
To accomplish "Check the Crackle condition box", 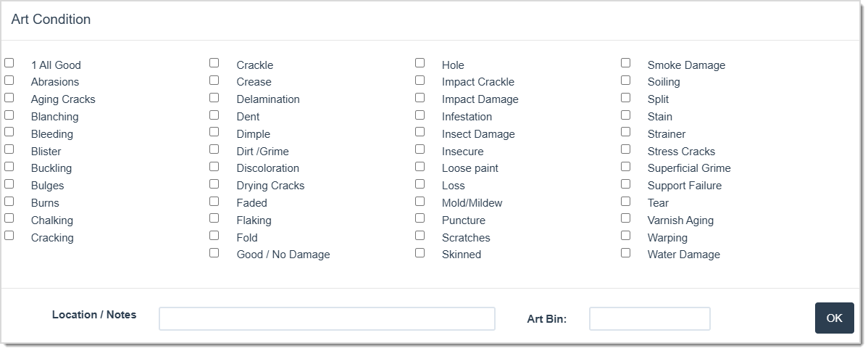I will [x=214, y=63].
